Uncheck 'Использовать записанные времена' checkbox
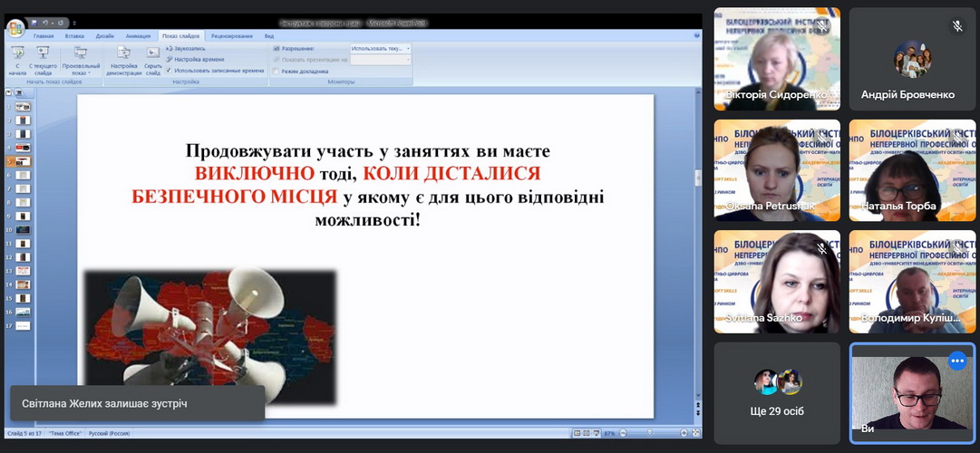Image resolution: width=980 pixels, height=453 pixels. click(170, 70)
